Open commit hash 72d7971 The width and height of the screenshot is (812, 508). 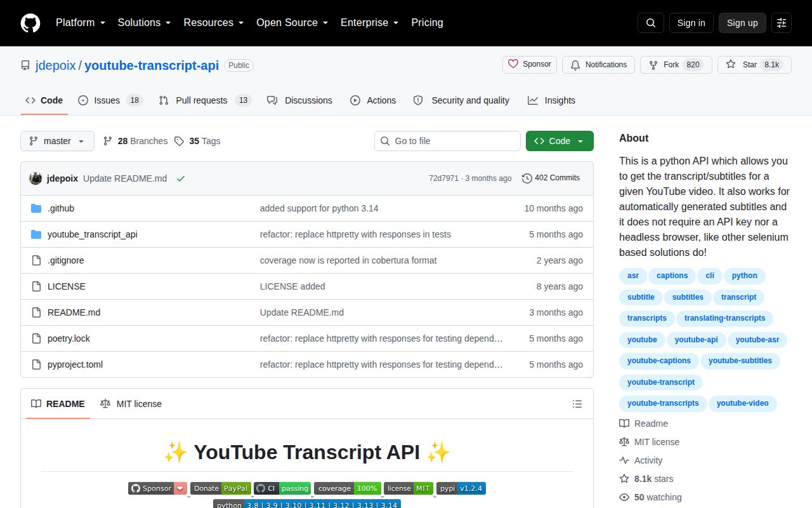pyautogui.click(x=443, y=178)
